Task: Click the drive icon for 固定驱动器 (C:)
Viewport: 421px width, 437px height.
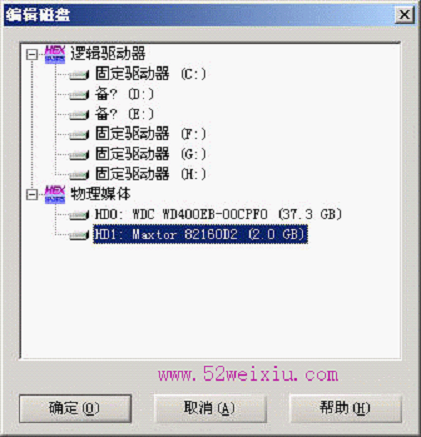Action: click(79, 75)
